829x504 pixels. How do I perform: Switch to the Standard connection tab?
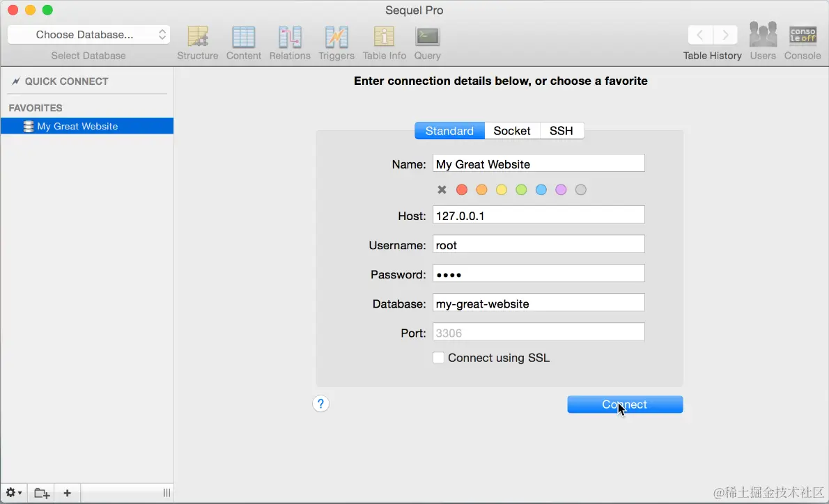click(x=449, y=130)
